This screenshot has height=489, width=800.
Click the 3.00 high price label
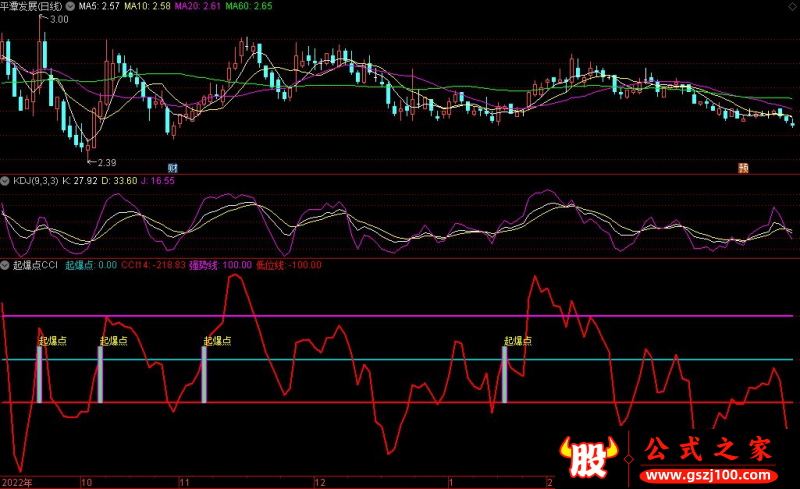coord(59,20)
